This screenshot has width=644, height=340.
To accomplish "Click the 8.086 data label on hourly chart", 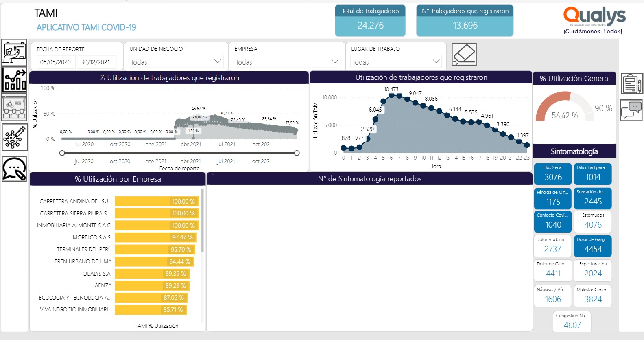I will (431, 99).
